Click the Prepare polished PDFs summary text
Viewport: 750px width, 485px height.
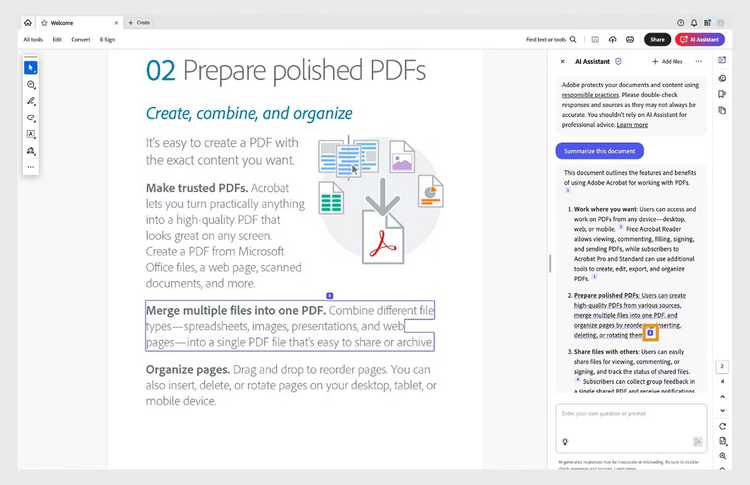click(x=630, y=315)
